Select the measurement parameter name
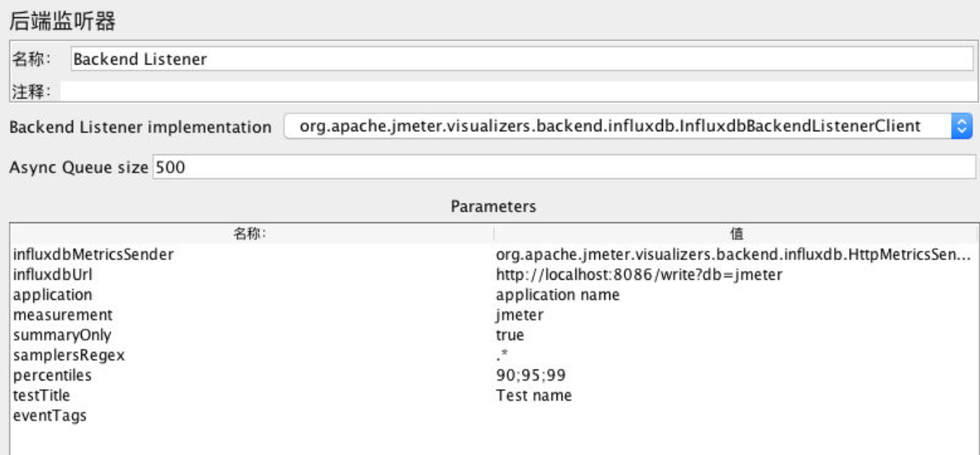This screenshot has width=980, height=455. click(x=63, y=315)
